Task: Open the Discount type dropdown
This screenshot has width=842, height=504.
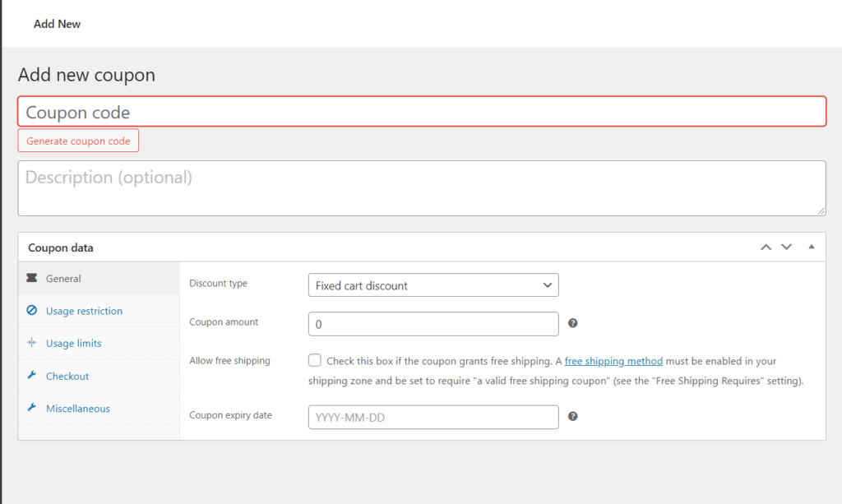Action: pyautogui.click(x=433, y=285)
